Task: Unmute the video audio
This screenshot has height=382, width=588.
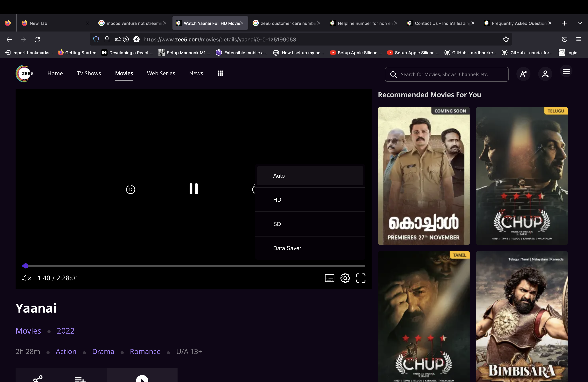Action: point(26,278)
